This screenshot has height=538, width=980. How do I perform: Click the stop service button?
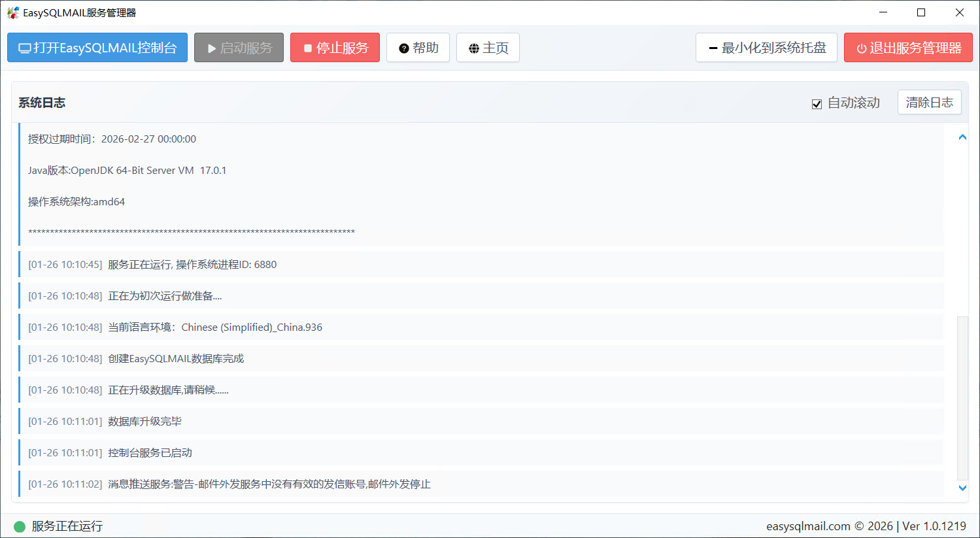coord(335,48)
